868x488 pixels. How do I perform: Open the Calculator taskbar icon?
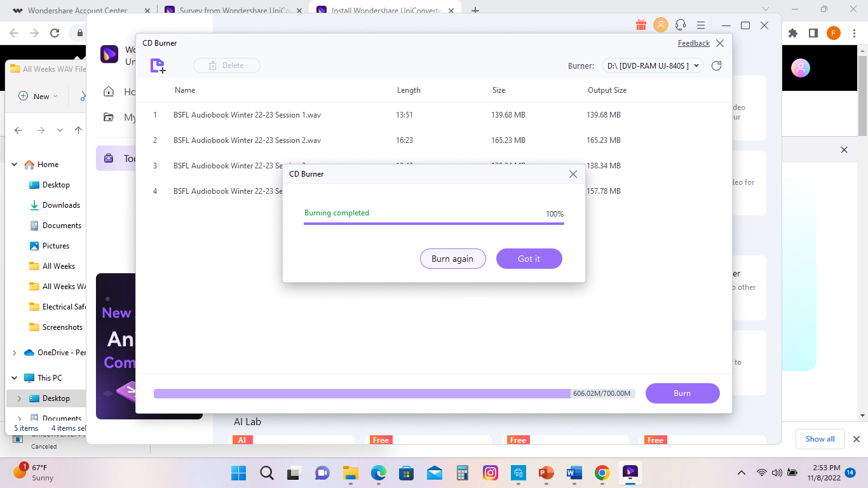pyautogui.click(x=463, y=473)
